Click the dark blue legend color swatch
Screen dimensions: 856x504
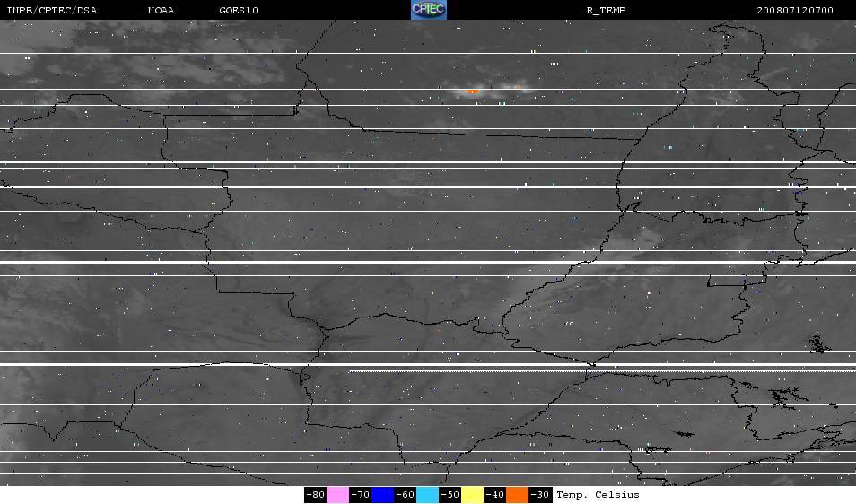pyautogui.click(x=383, y=495)
